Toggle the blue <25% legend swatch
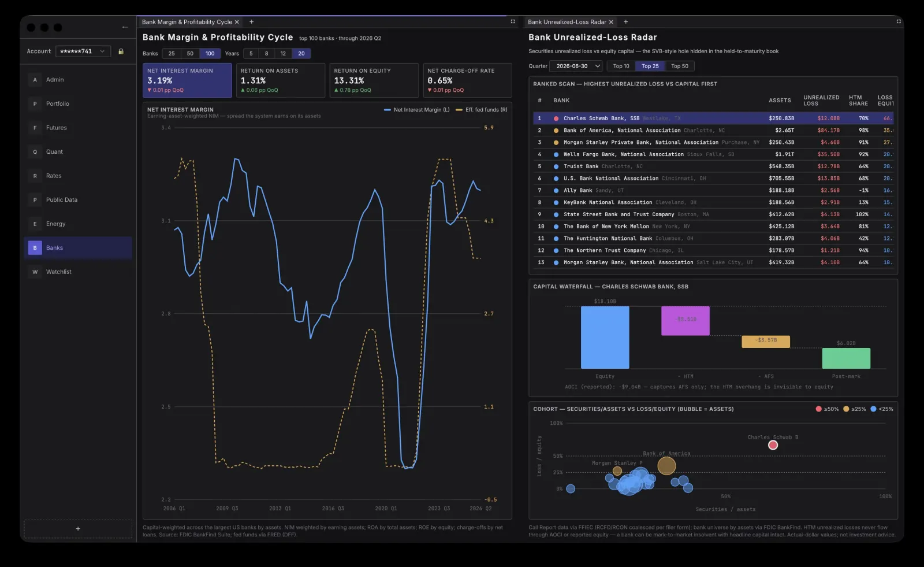This screenshot has width=924, height=567. [873, 409]
